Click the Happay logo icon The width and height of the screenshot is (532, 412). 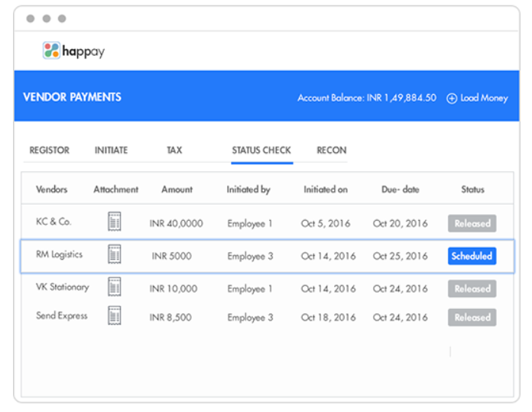click(51, 51)
